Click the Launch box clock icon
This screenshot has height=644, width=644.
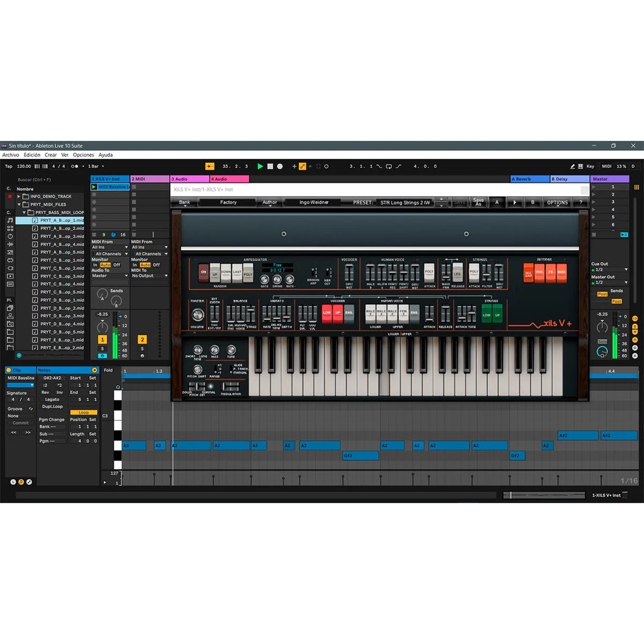click(x=13, y=482)
